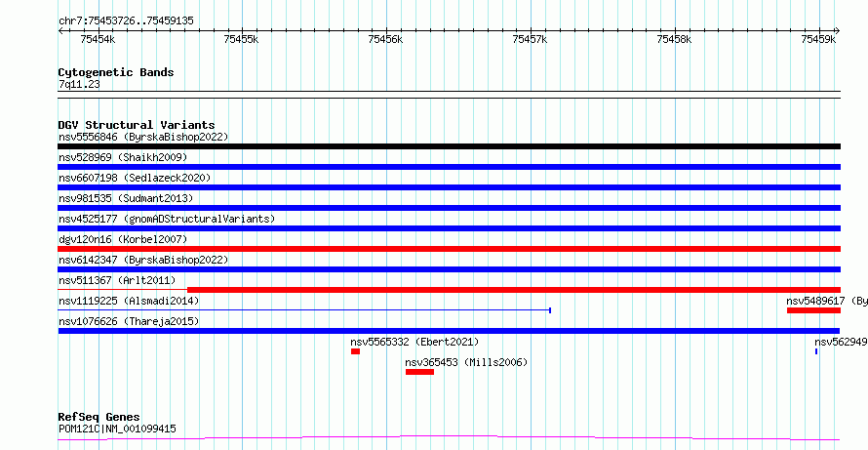The image size is (868, 450).
Task: Open nsv511367 (Arlt2011) variant label
Action: click(x=117, y=280)
